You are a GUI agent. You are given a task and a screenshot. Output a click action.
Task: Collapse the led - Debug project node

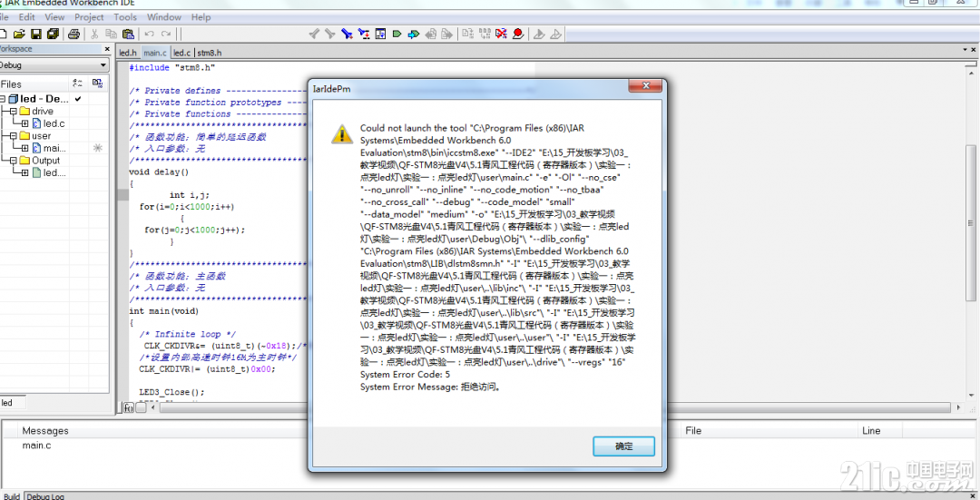[x=3, y=99]
